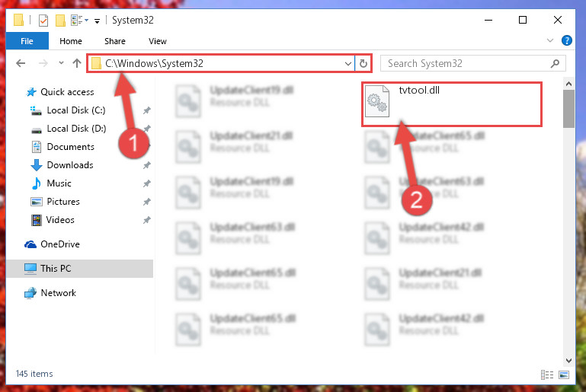This screenshot has width=586, height=392.
Task: Click the Search System32 field
Action: pyautogui.click(x=467, y=63)
